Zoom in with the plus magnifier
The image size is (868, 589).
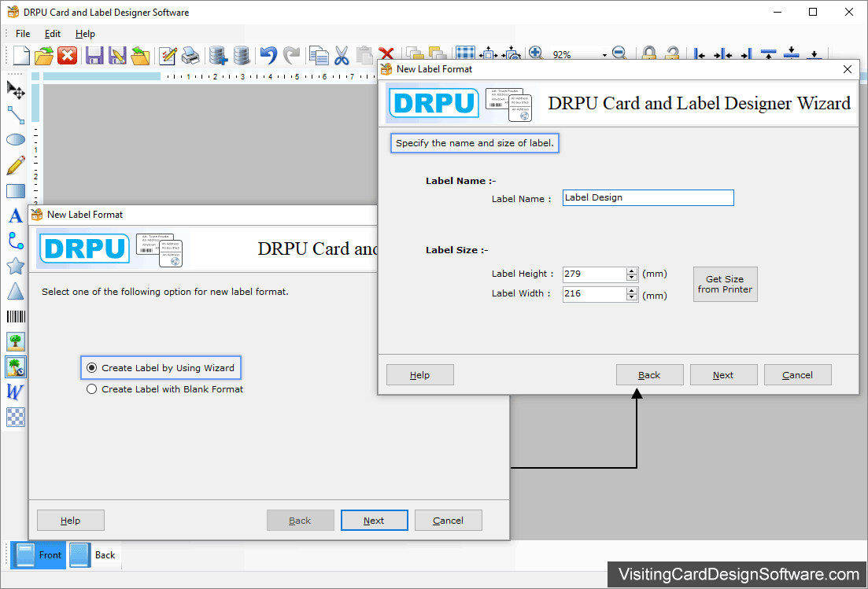535,53
